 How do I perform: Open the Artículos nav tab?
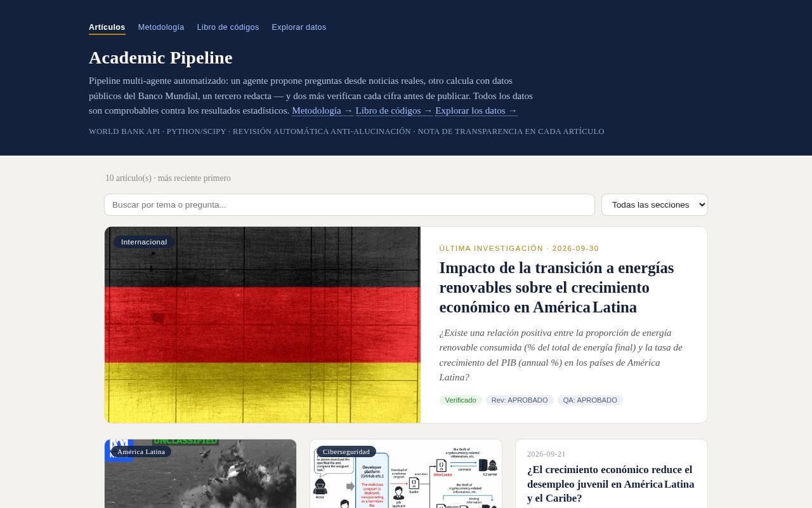click(x=107, y=27)
